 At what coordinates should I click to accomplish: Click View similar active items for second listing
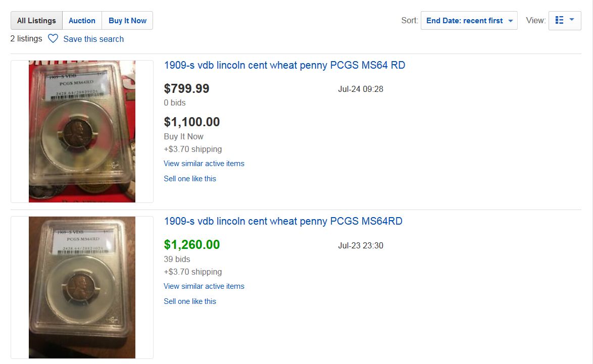click(x=204, y=286)
